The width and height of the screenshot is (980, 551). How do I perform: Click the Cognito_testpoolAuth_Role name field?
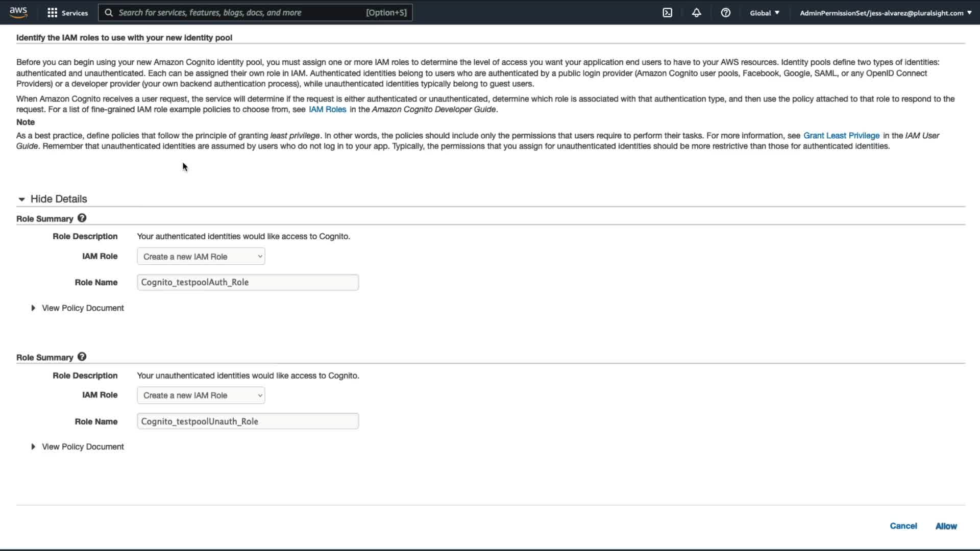pos(248,283)
